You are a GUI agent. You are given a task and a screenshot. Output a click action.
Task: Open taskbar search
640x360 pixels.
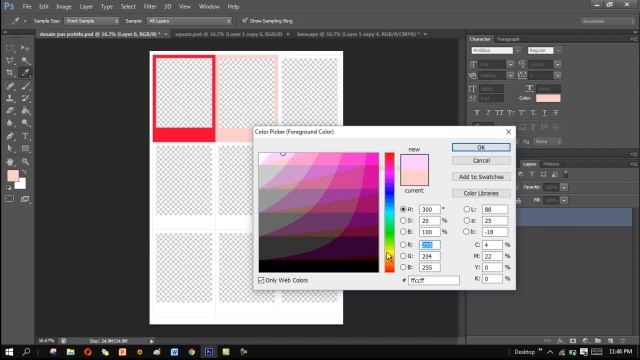pyautogui.click(x=27, y=352)
